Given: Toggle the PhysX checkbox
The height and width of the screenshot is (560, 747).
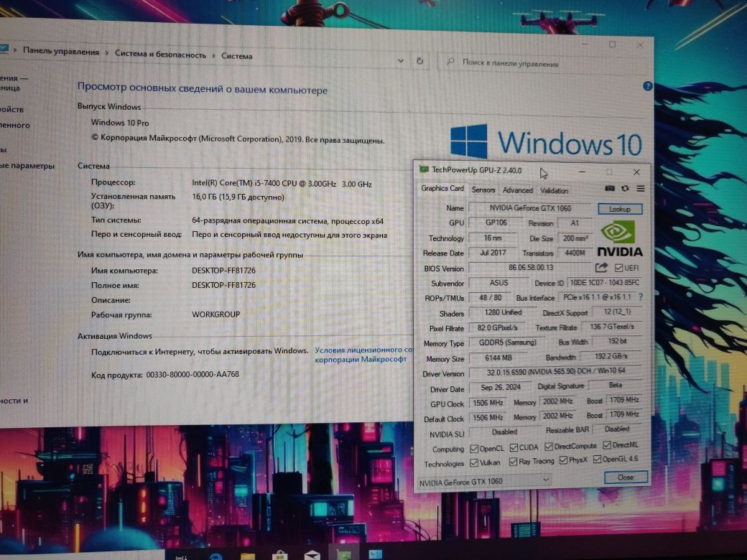Looking at the screenshot, I should (x=563, y=460).
